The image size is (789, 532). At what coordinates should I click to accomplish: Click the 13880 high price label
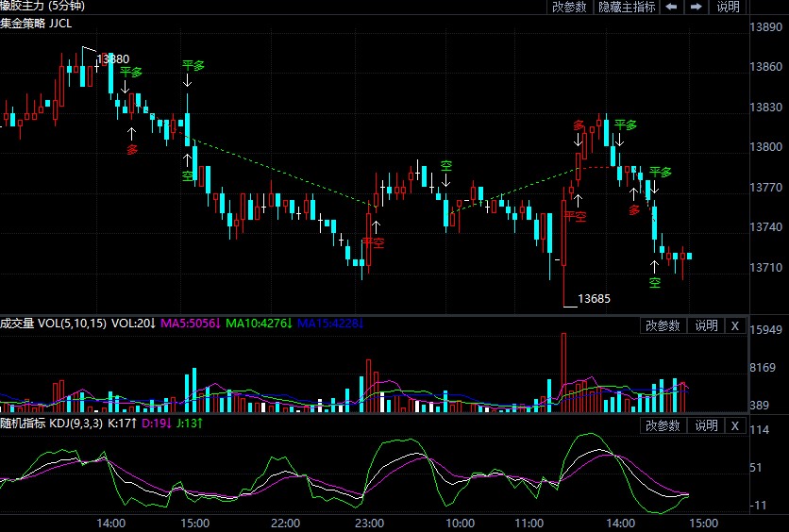click(113, 58)
